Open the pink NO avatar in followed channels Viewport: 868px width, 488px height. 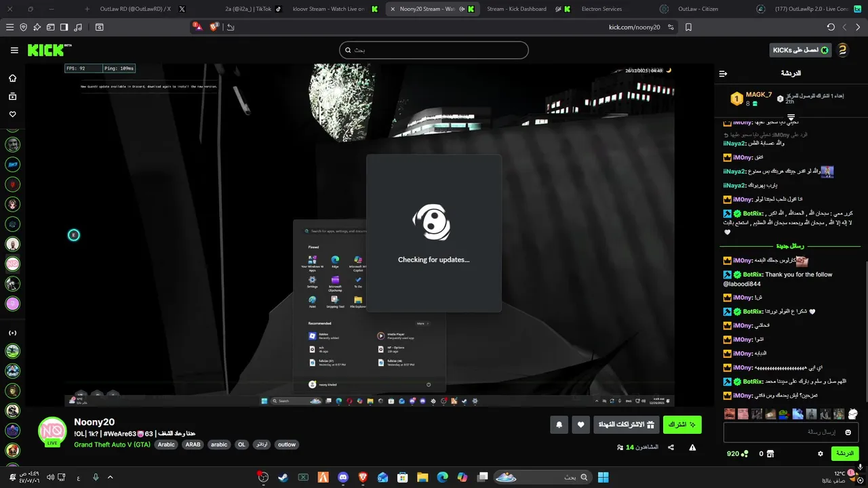(12, 264)
